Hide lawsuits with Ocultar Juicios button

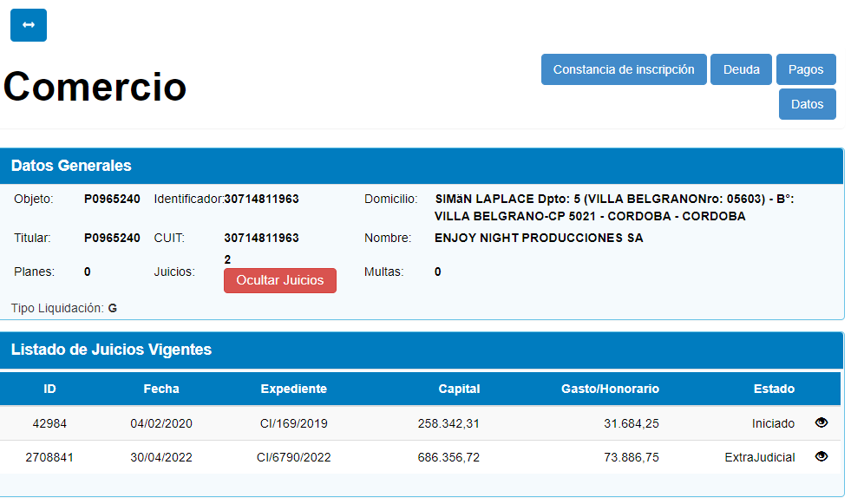279,280
